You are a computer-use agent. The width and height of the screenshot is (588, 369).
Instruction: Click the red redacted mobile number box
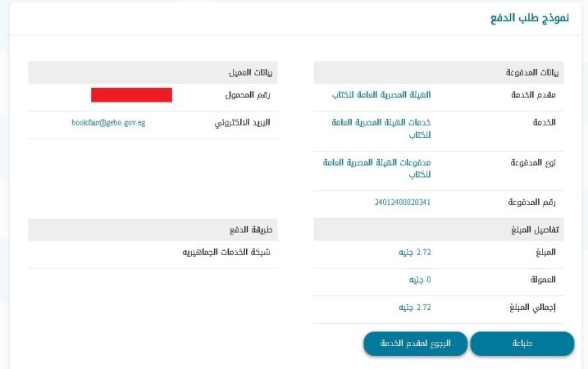(x=132, y=95)
